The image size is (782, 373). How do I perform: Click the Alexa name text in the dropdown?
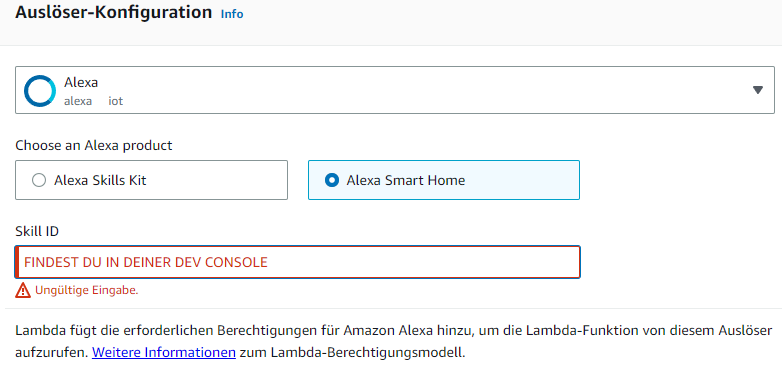[81, 82]
